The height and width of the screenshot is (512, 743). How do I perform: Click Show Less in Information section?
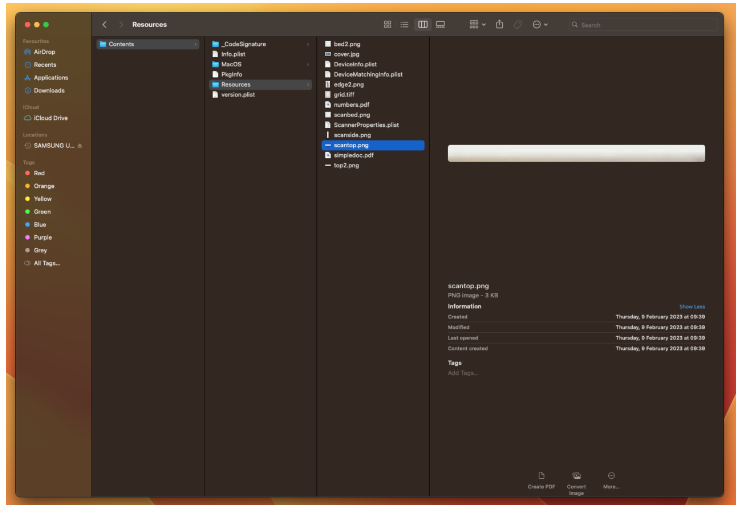coord(692,307)
